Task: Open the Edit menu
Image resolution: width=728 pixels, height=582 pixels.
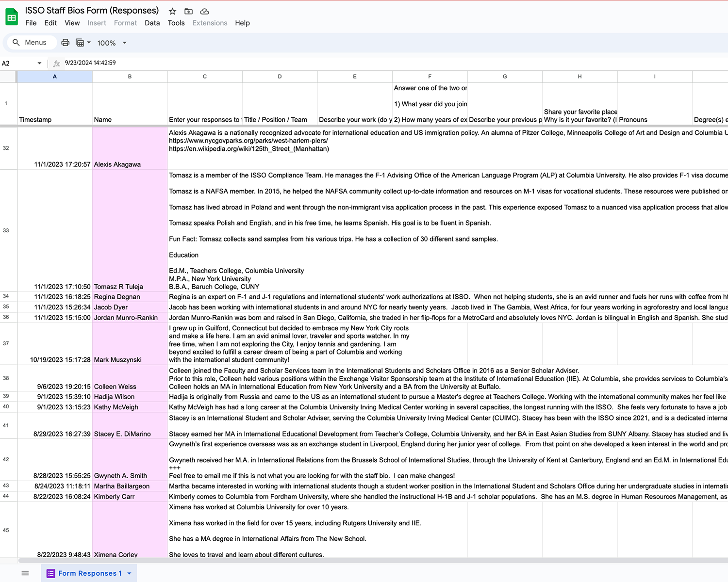Action: click(x=50, y=23)
